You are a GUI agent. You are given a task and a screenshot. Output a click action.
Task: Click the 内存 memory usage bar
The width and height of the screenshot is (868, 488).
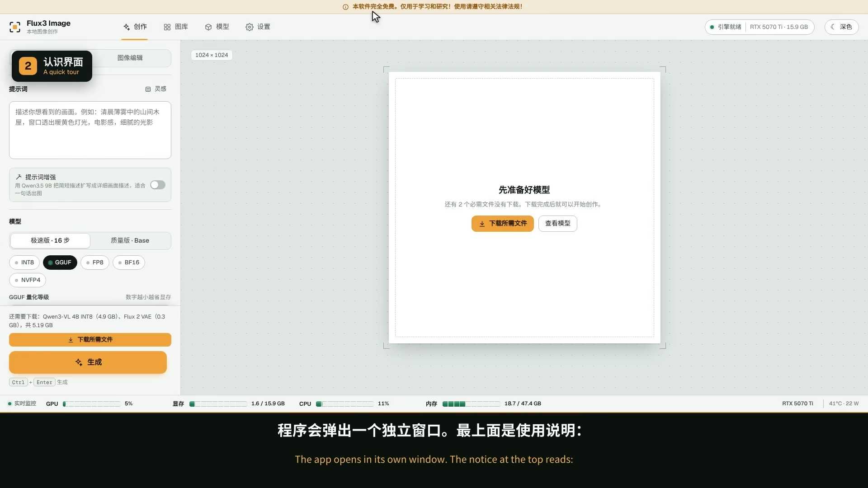(472, 404)
